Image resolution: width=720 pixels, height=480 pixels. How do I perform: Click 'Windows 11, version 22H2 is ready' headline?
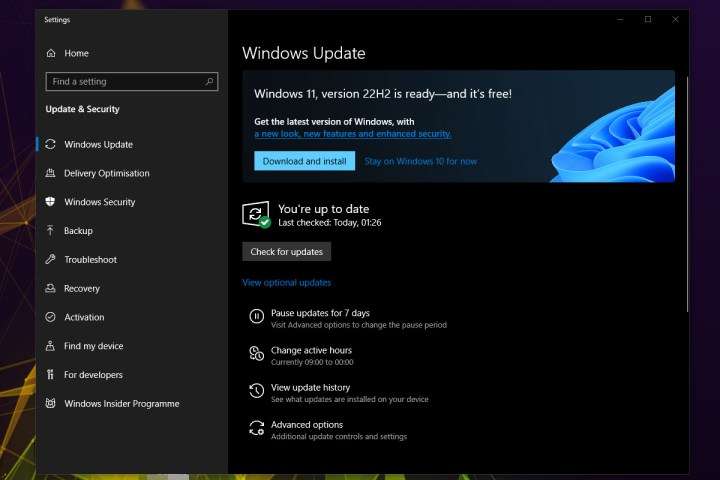click(382, 94)
